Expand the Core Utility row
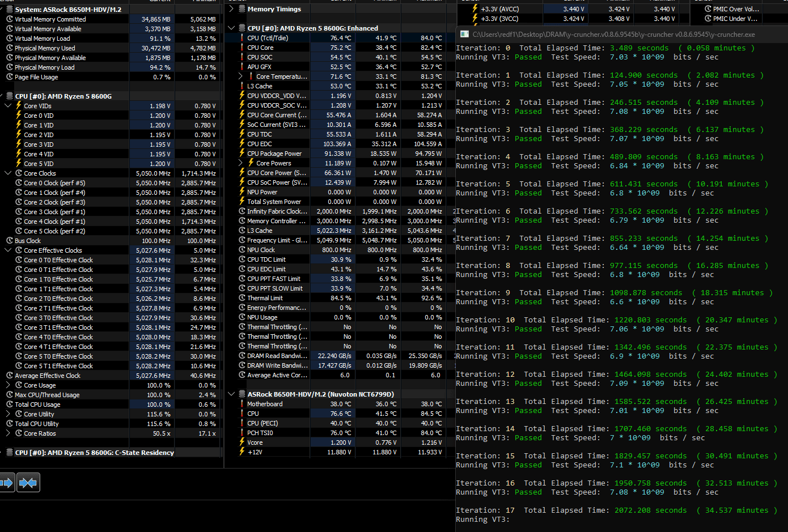The width and height of the screenshot is (788, 532). coord(8,414)
